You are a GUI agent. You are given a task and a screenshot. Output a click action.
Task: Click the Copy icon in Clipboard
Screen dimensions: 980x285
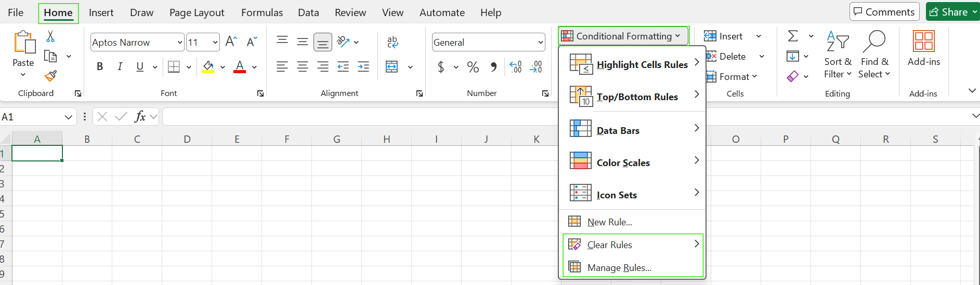click(50, 56)
